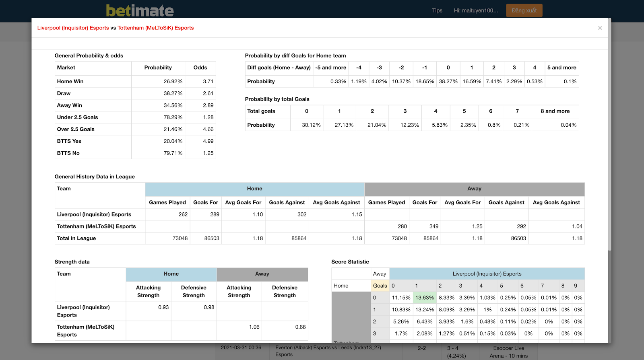This screenshot has width=644, height=360.
Task: Select diff goals -1 probability 18.65%
Action: click(425, 81)
